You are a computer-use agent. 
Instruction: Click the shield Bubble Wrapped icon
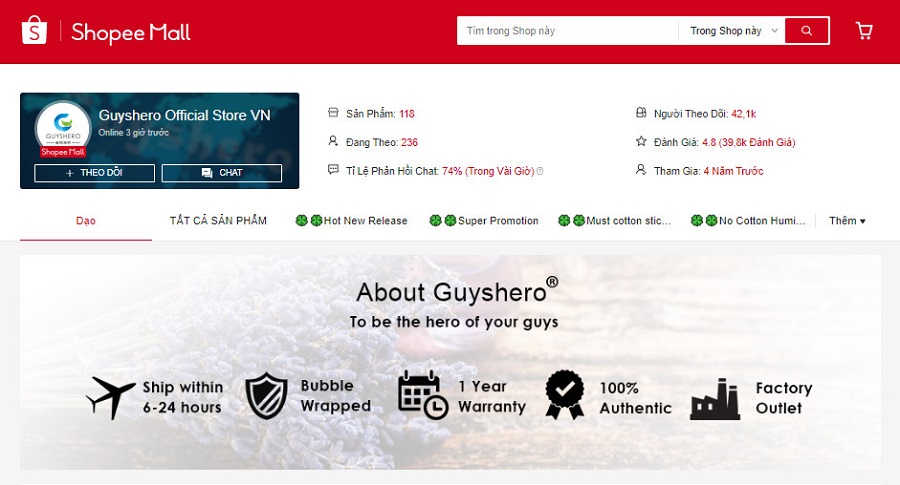[x=266, y=396]
